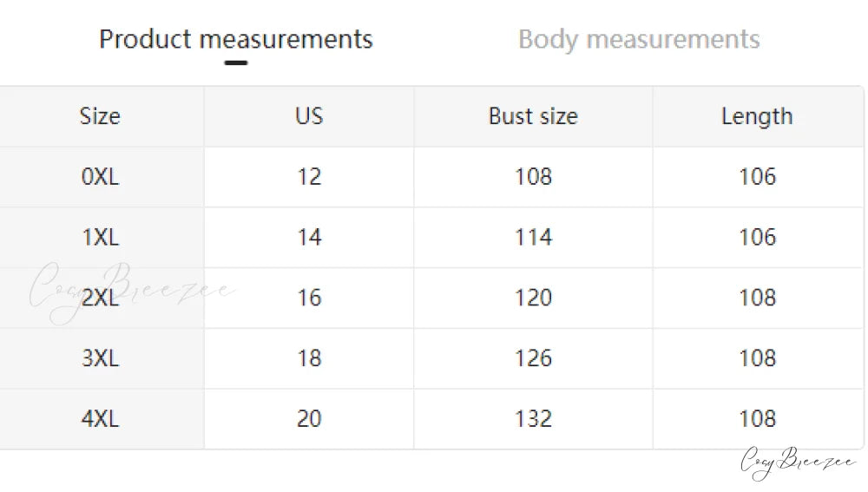Click the US column header

click(309, 116)
